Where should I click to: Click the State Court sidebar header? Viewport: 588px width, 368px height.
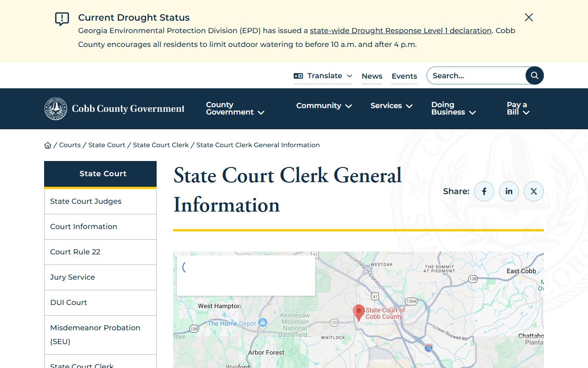[100, 174]
